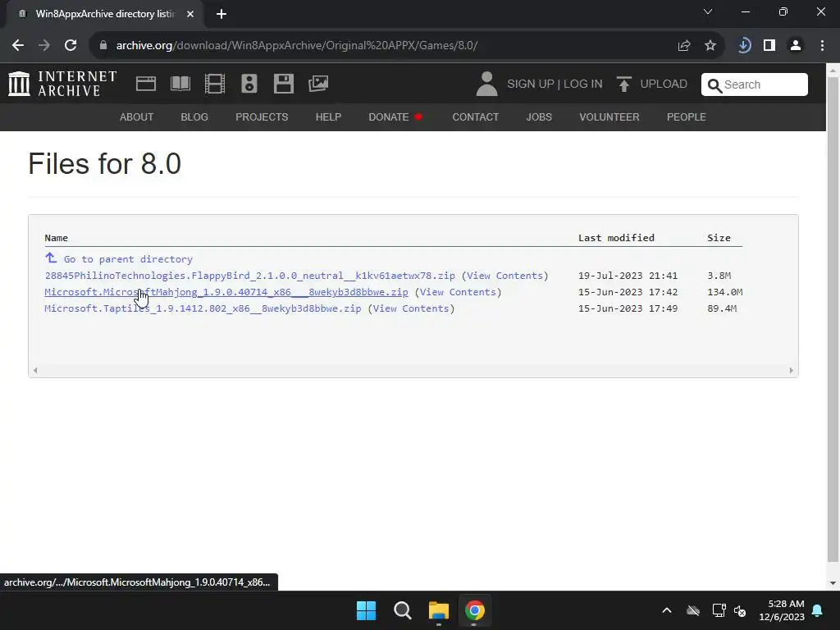
Task: Open the PROJECTS menu item
Action: click(262, 116)
